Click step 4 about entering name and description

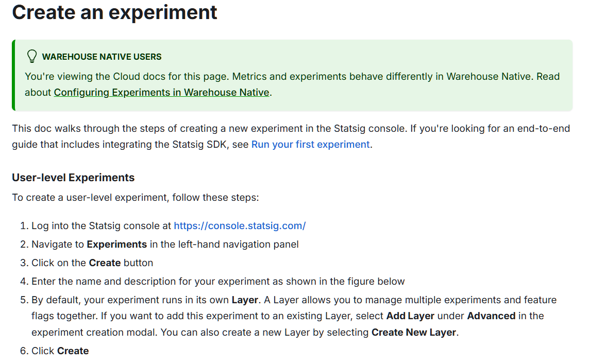[218, 281]
